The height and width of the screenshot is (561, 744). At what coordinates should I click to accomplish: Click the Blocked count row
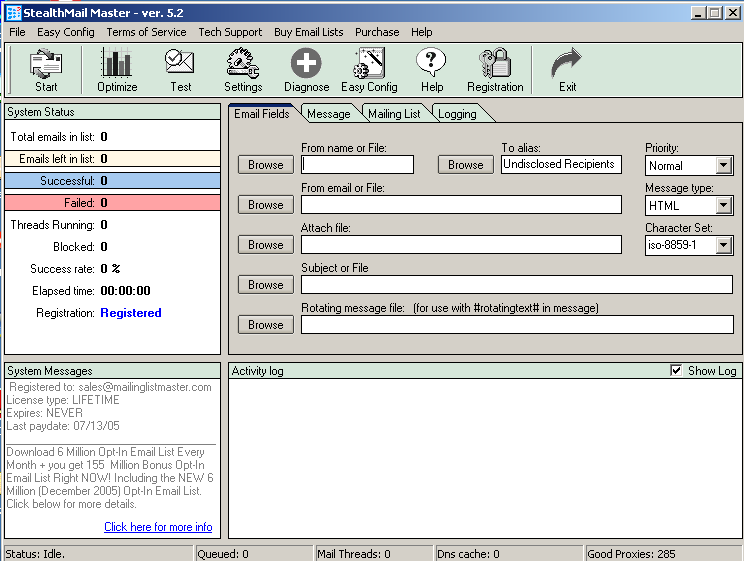click(112, 247)
